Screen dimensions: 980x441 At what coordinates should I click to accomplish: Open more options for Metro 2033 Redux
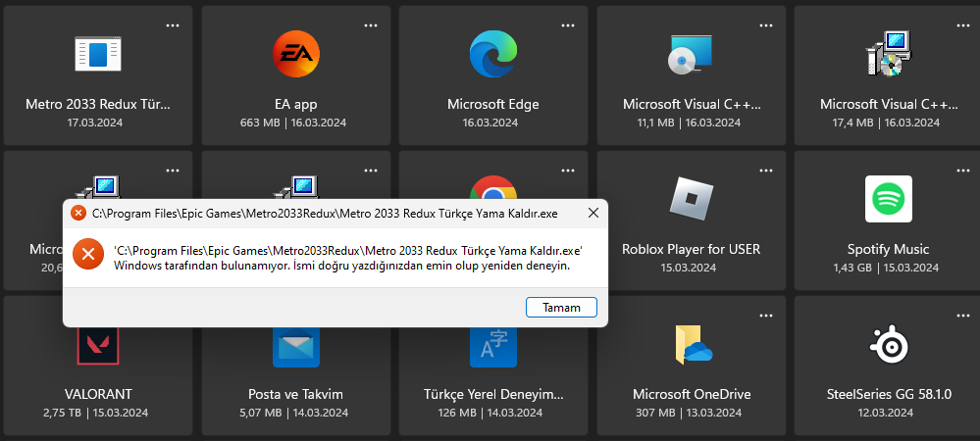173,25
